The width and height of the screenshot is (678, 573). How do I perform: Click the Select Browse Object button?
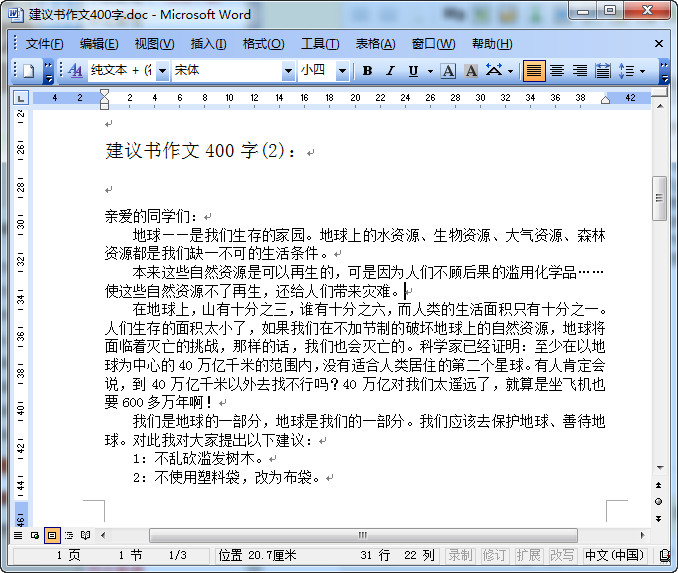click(x=659, y=502)
